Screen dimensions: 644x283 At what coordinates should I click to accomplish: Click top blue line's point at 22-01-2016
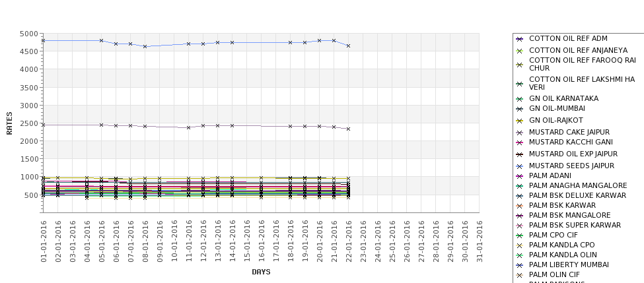[348, 46]
